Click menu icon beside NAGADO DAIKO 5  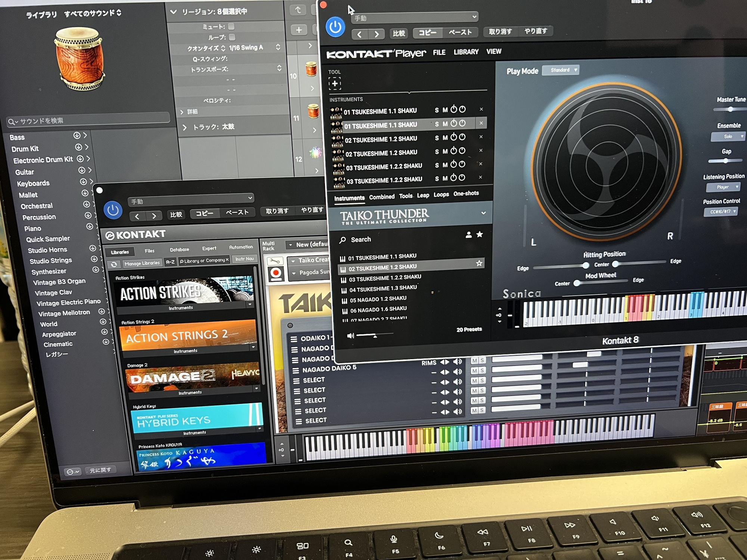pyautogui.click(x=295, y=370)
